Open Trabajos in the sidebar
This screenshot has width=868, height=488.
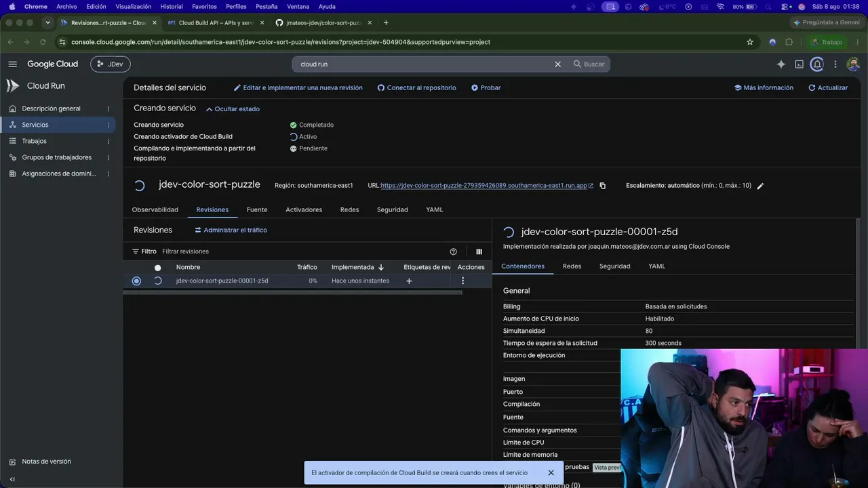coord(34,141)
